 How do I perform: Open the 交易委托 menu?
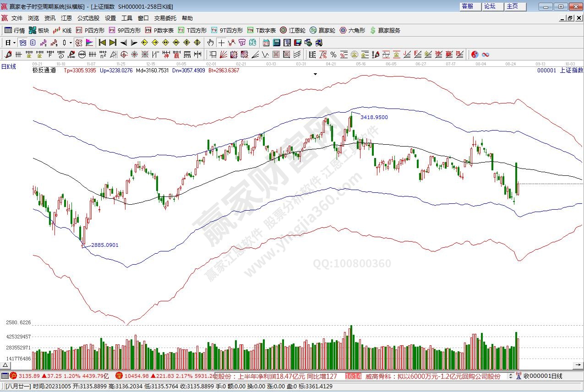[165, 18]
